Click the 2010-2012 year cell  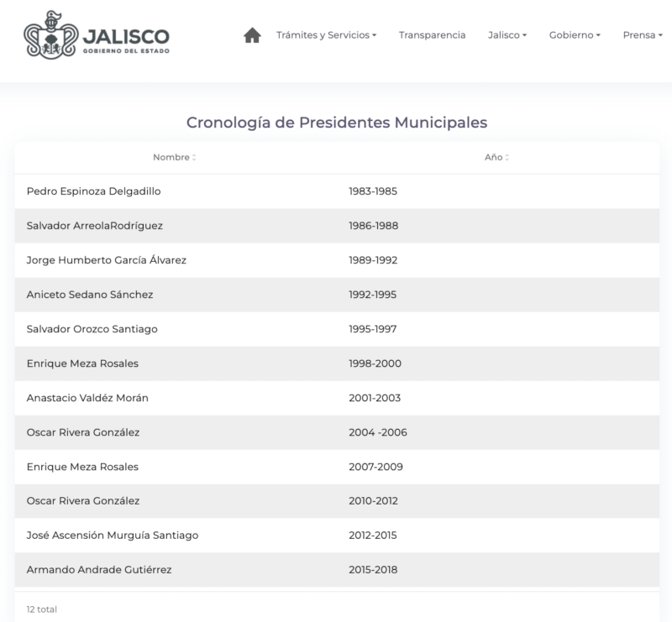373,501
